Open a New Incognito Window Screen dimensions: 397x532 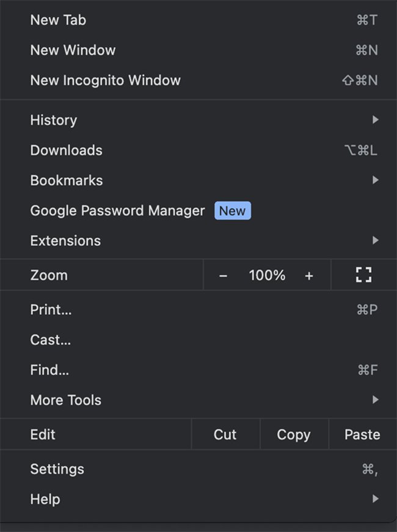coord(105,80)
